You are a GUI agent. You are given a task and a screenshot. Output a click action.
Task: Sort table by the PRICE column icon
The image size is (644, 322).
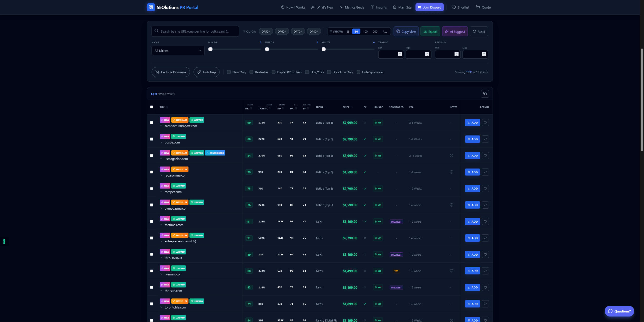click(352, 107)
